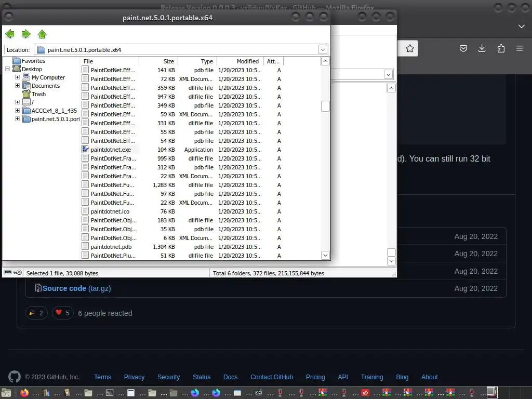
Task: Select the 1,283 KB PaintDotNet.Fu... dll file
Action: [x=112, y=185]
